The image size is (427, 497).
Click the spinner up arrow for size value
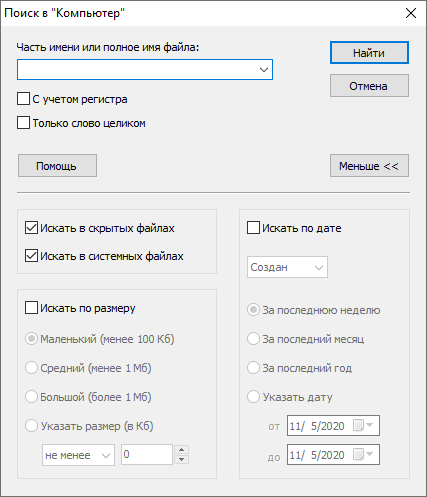tap(181, 450)
